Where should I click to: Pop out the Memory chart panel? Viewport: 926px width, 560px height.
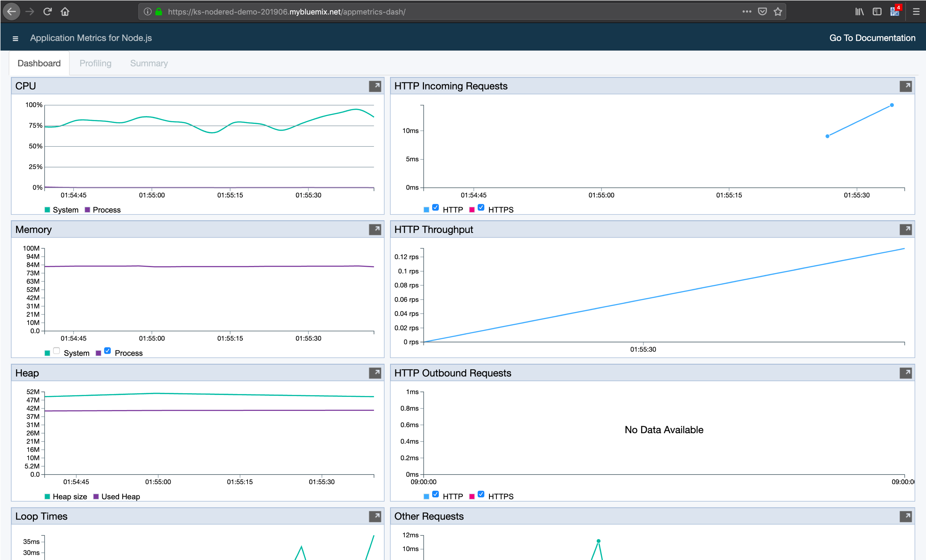coord(375,229)
